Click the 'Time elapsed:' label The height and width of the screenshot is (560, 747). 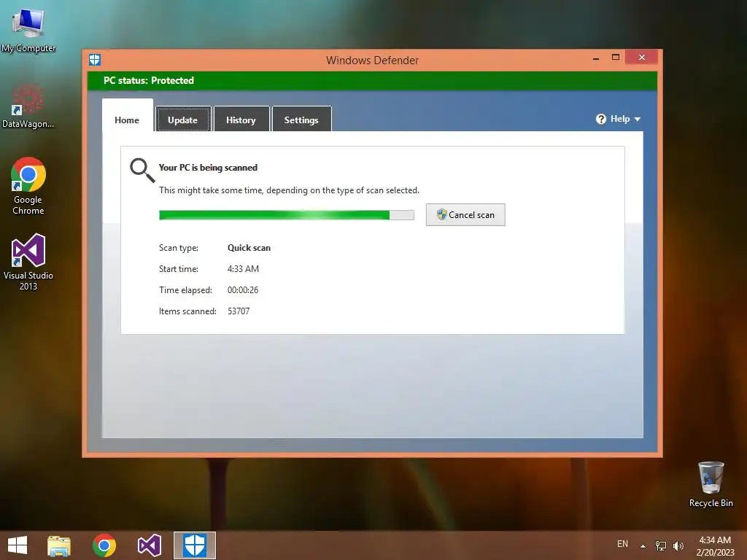pyautogui.click(x=186, y=290)
